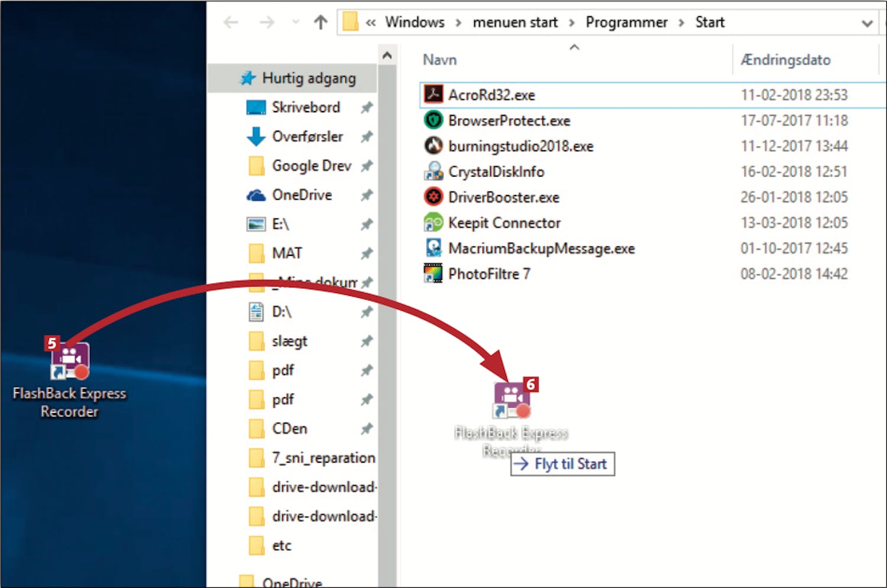The image size is (887, 588).
Task: Click CrystalDiskInfo file name
Action: tap(496, 172)
